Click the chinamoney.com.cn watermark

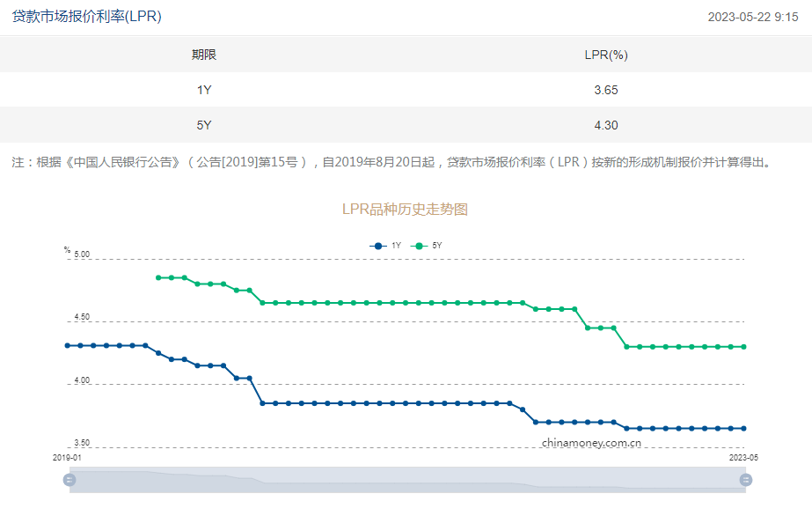click(591, 443)
